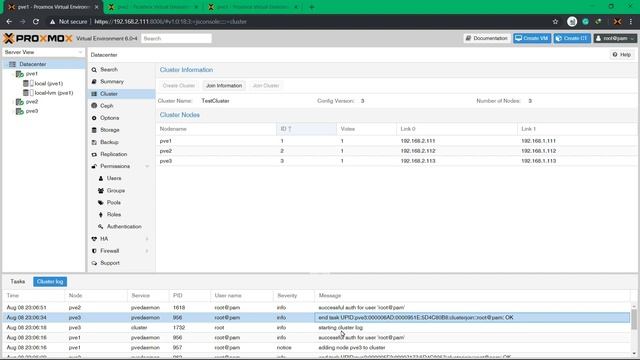This screenshot has width=640, height=360.
Task: Select the pve2 row in Cluster Nodes
Action: point(396,151)
